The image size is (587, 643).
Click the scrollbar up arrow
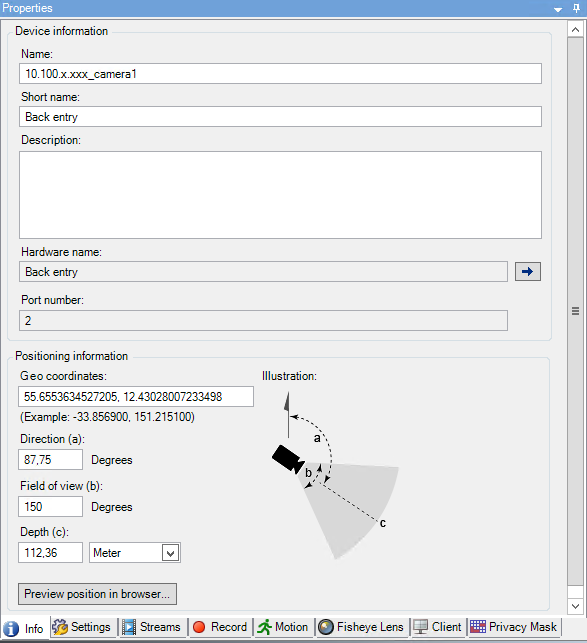click(x=575, y=30)
